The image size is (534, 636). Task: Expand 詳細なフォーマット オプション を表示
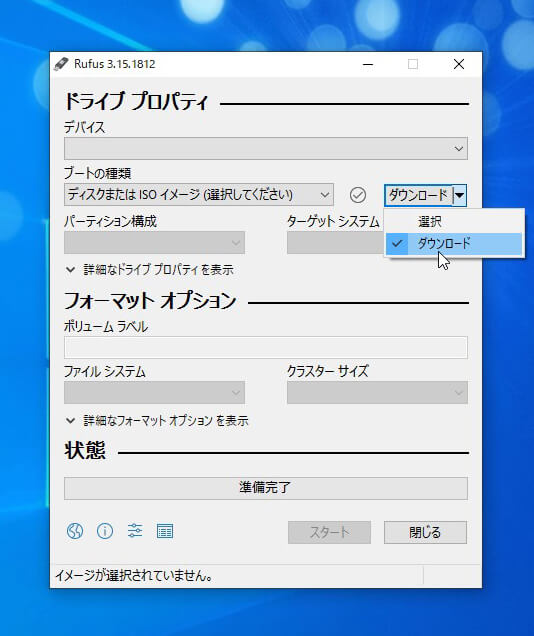tap(157, 421)
